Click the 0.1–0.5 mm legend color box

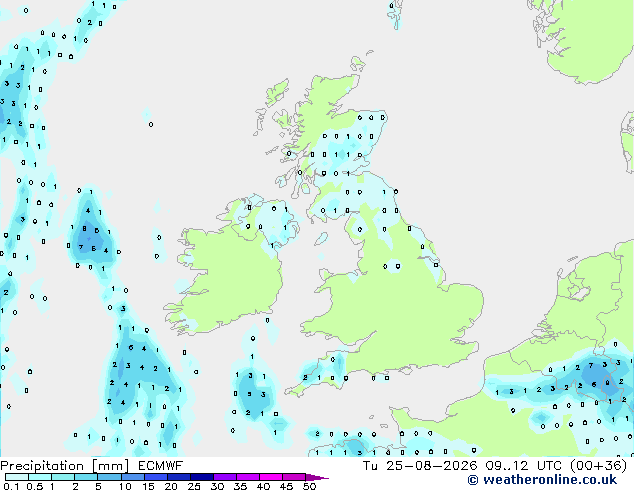click(x=17, y=477)
